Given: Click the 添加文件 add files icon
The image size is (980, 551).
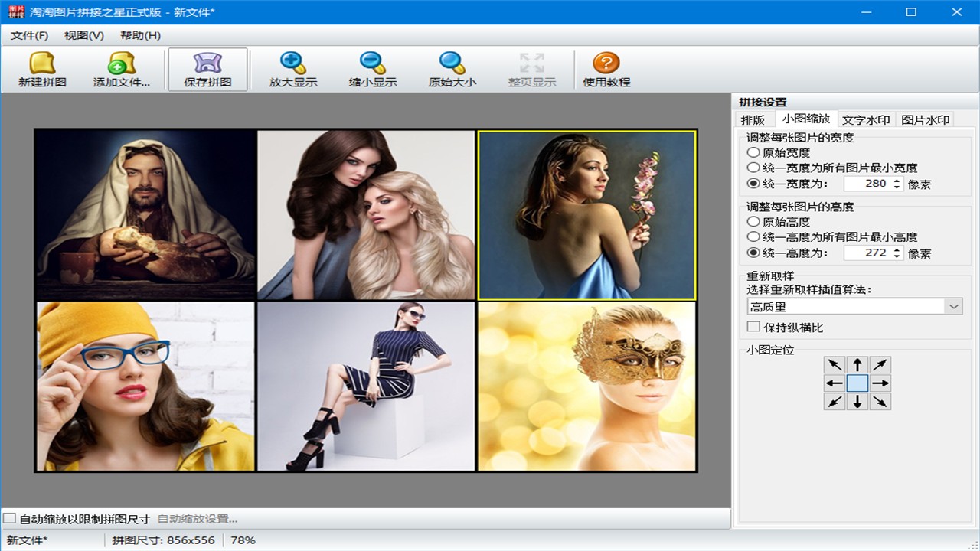Looking at the screenshot, I should (x=122, y=64).
